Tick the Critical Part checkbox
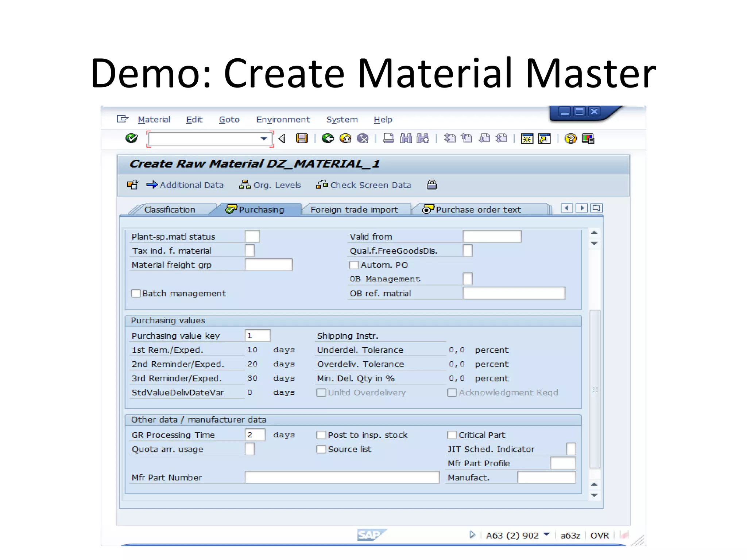 click(x=452, y=435)
